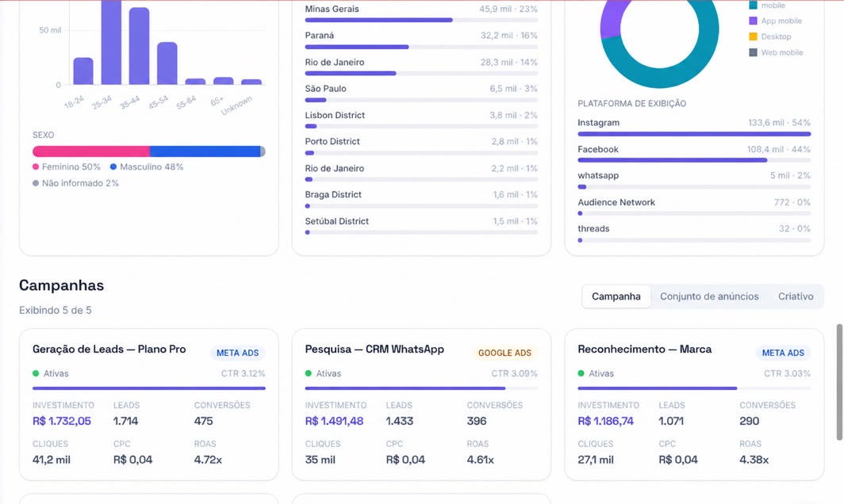844x504 pixels.
Task: Click the CTR 3.12% label
Action: [x=243, y=373]
